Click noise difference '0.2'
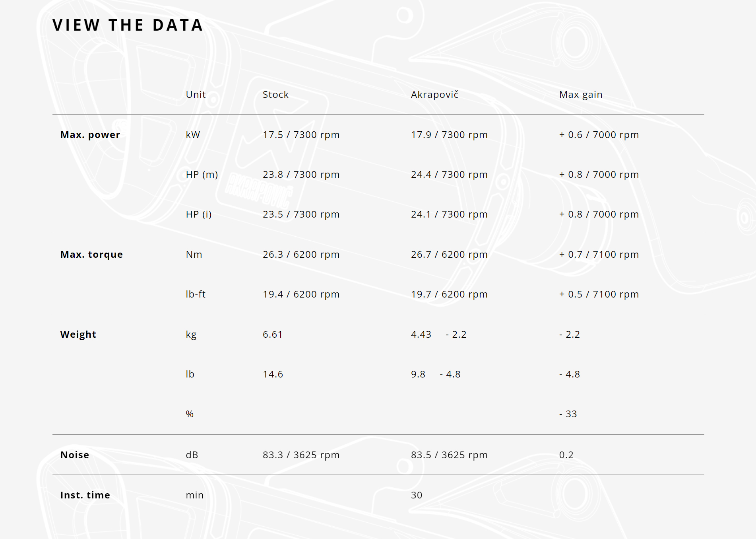The width and height of the screenshot is (756, 539). point(566,455)
